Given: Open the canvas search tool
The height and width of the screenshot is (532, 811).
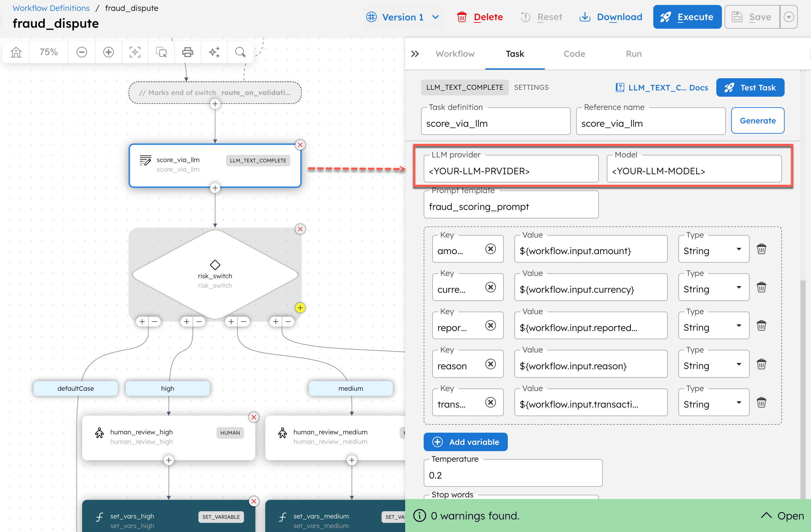Looking at the screenshot, I should [x=240, y=52].
